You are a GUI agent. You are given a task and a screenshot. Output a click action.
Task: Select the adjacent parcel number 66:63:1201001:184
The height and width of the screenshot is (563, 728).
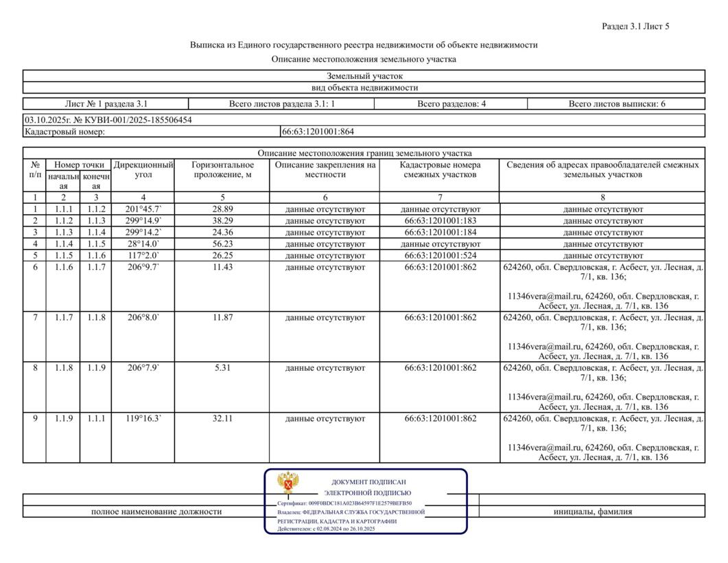440,233
